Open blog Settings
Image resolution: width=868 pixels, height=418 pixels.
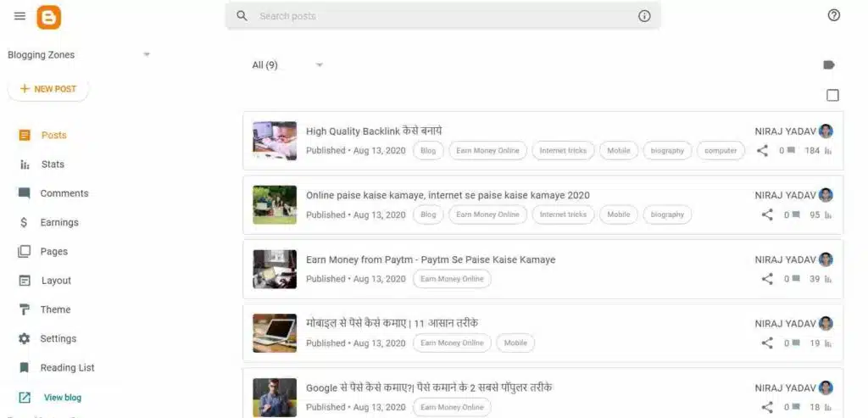click(58, 339)
